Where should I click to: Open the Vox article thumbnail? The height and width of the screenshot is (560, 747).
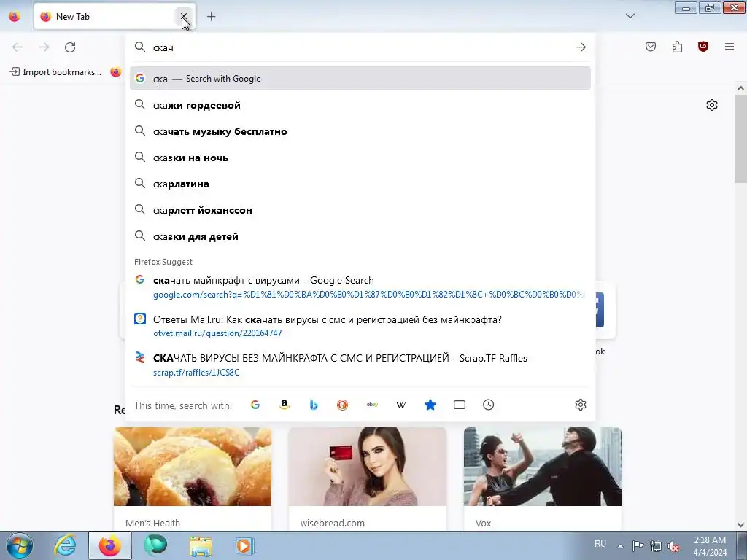(543, 466)
